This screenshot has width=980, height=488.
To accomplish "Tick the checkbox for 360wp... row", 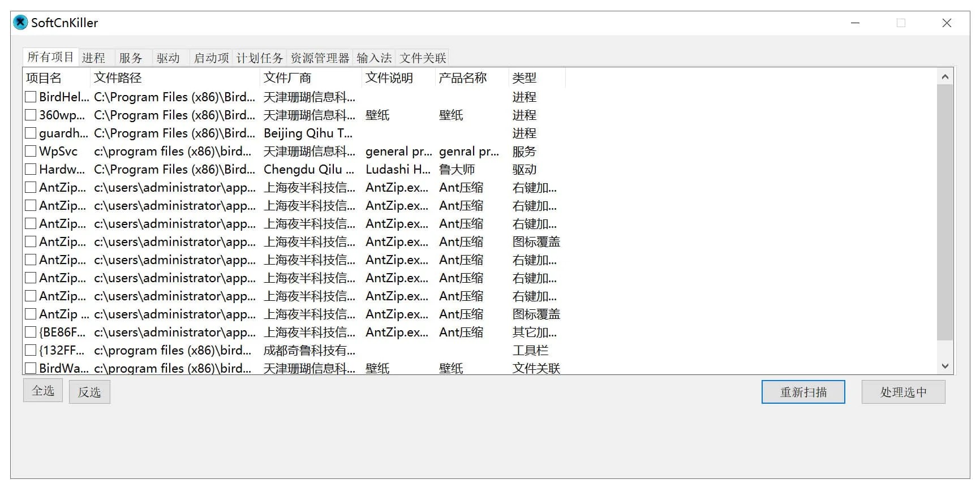I will click(31, 115).
